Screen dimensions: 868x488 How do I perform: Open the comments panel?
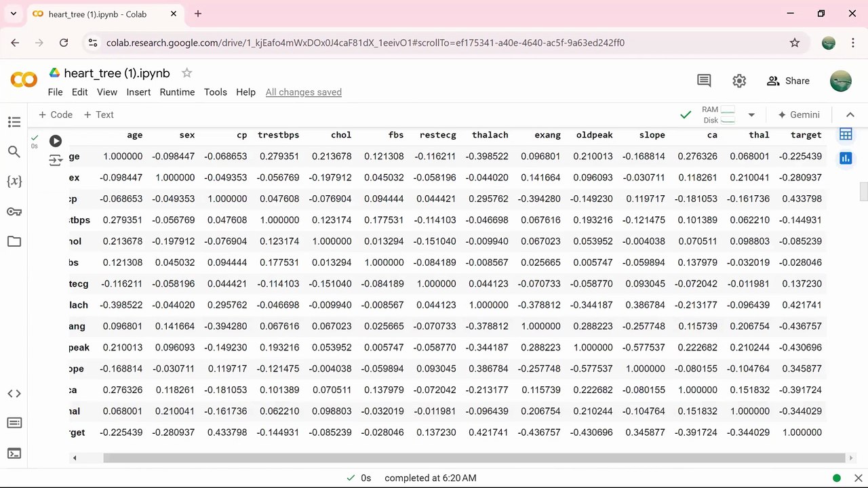pos(704,81)
